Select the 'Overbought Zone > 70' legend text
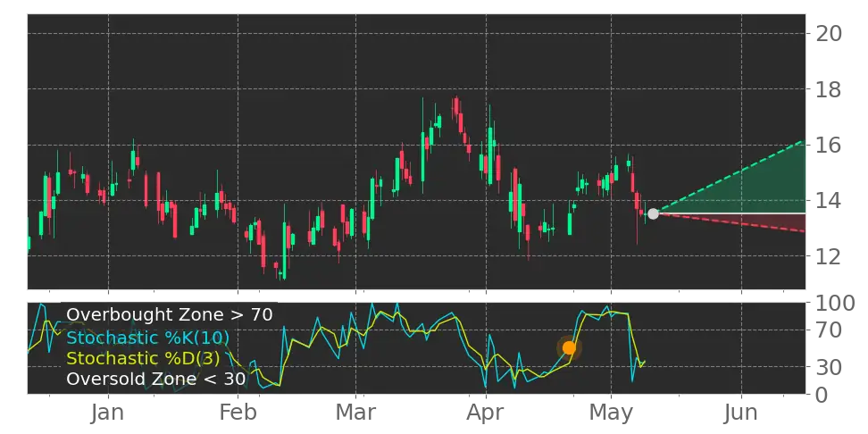The image size is (868, 434). point(170,314)
